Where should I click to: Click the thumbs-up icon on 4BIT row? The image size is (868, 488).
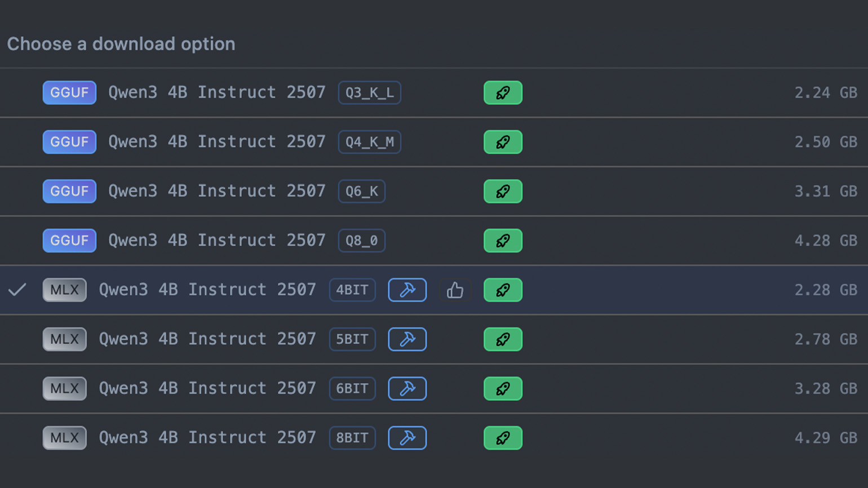tap(455, 290)
